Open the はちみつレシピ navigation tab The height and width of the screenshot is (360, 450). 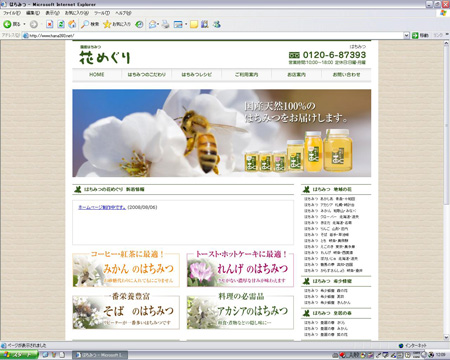tap(197, 75)
